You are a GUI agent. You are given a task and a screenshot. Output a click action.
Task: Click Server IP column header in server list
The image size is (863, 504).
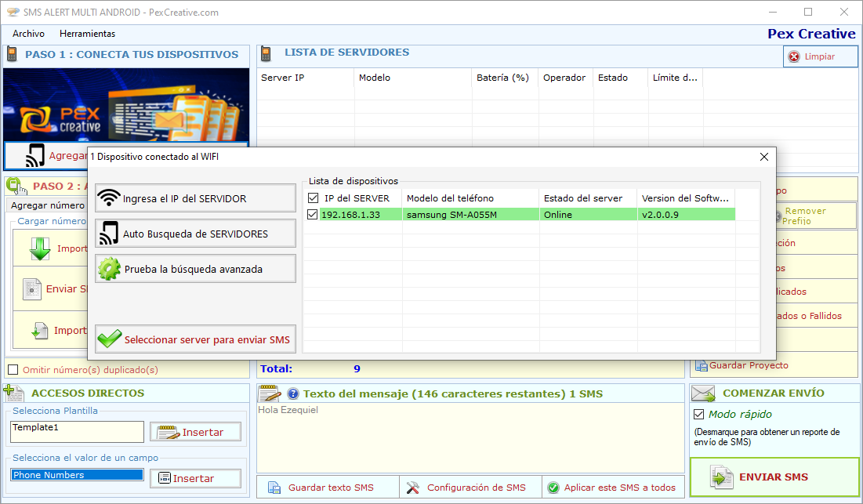[x=306, y=78]
